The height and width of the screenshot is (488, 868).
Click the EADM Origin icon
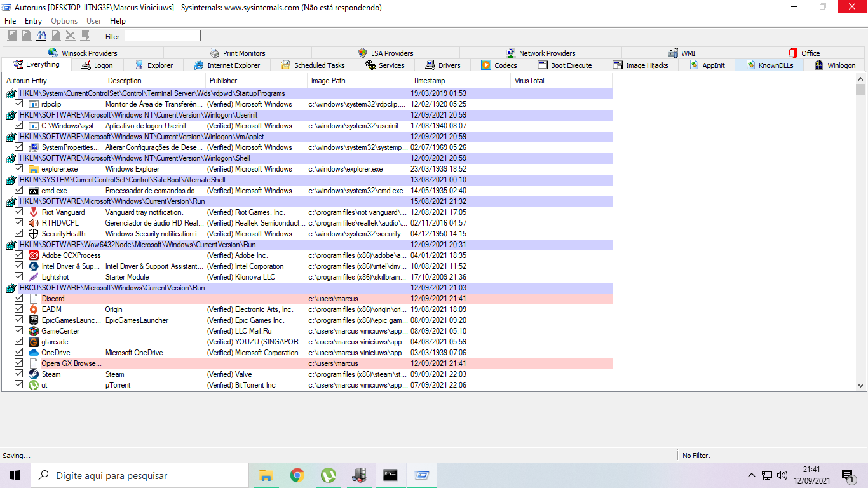(x=34, y=309)
